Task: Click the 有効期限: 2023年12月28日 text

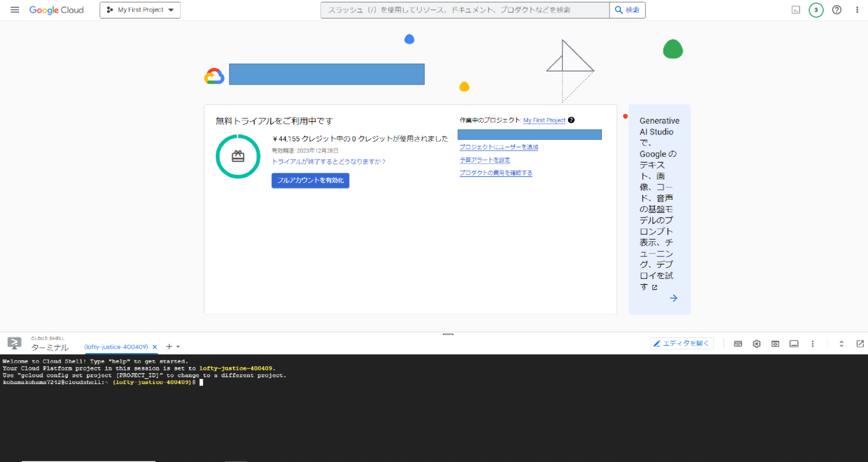Action: tap(305, 151)
